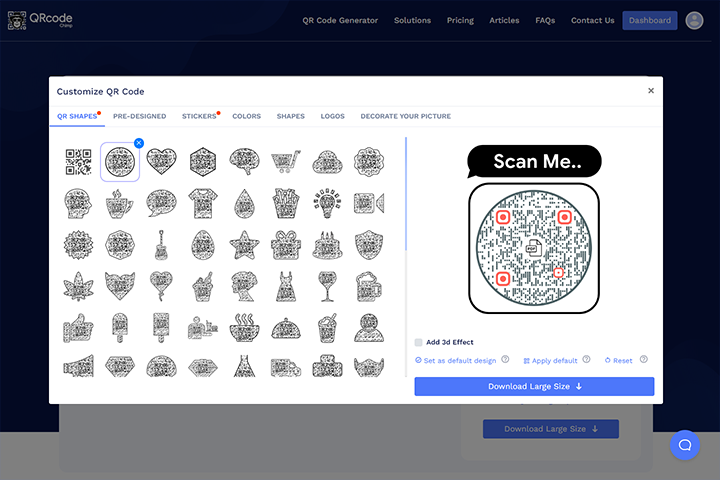Choose the water drop QR shape

pos(244,203)
